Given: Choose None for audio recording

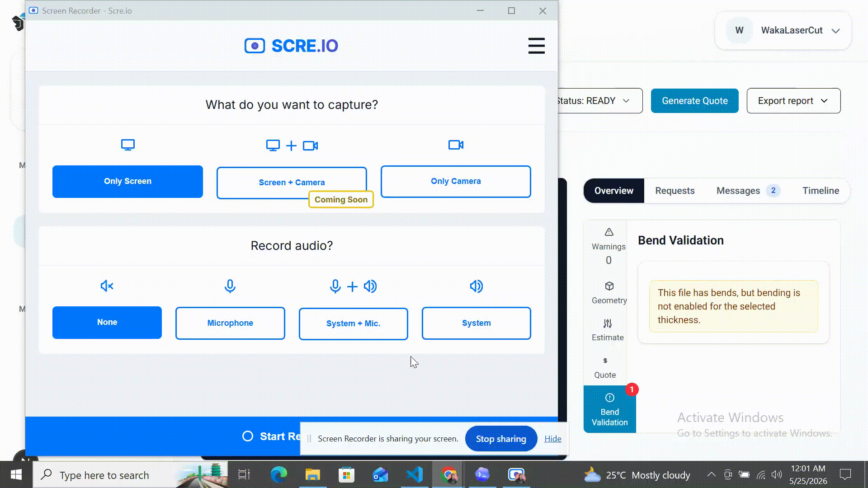Looking at the screenshot, I should click(x=107, y=323).
